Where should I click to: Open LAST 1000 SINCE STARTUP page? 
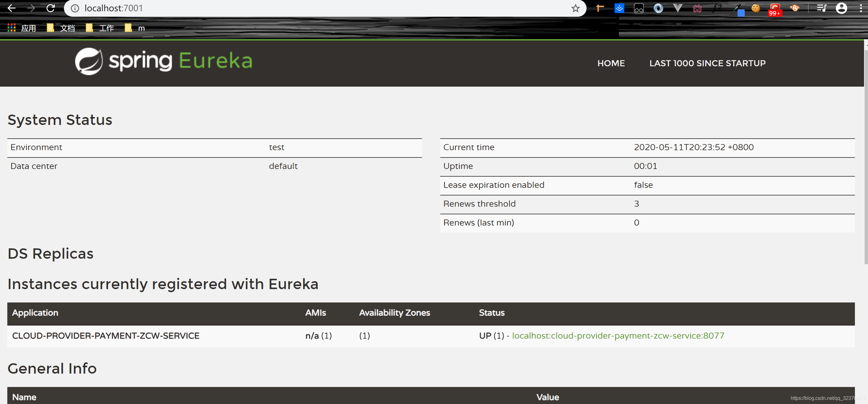[707, 63]
